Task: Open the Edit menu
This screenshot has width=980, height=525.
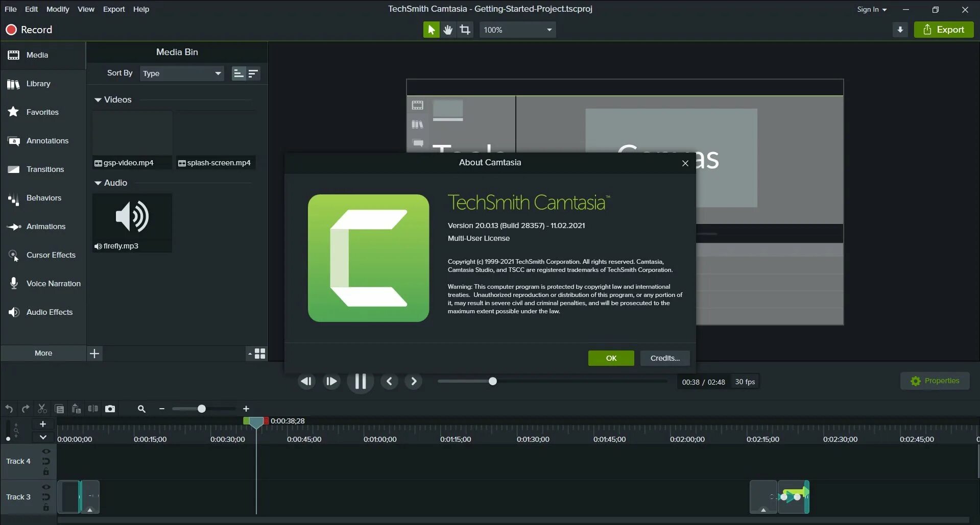Action: pos(31,9)
